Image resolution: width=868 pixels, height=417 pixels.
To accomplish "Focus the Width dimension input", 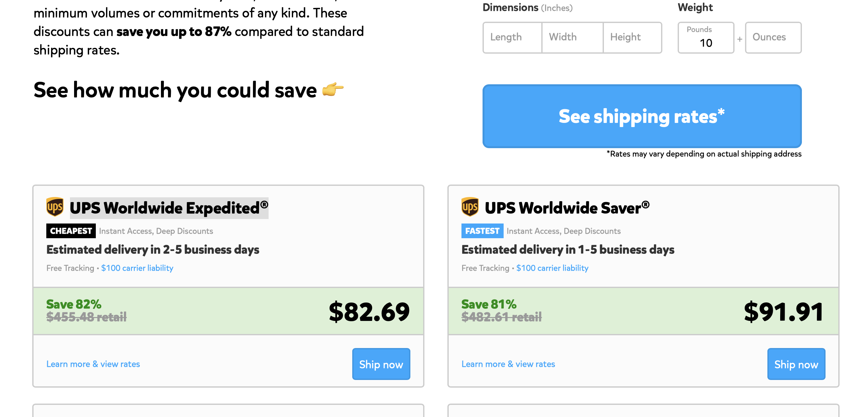I will 572,37.
